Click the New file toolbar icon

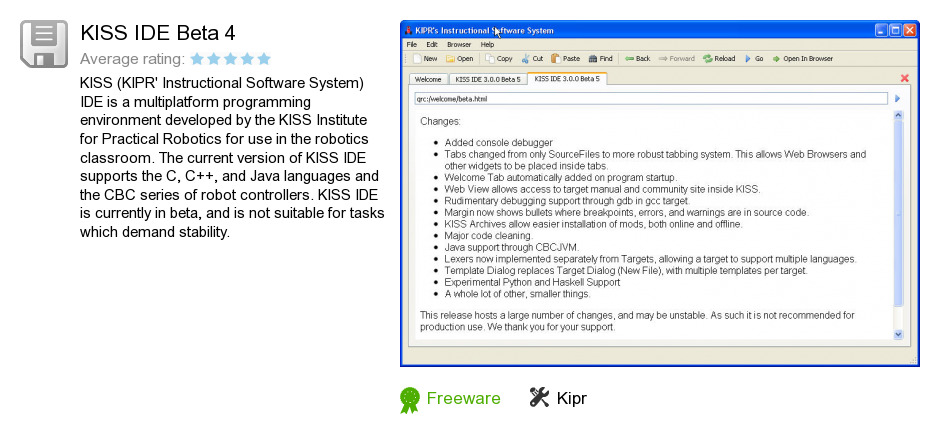point(417,59)
